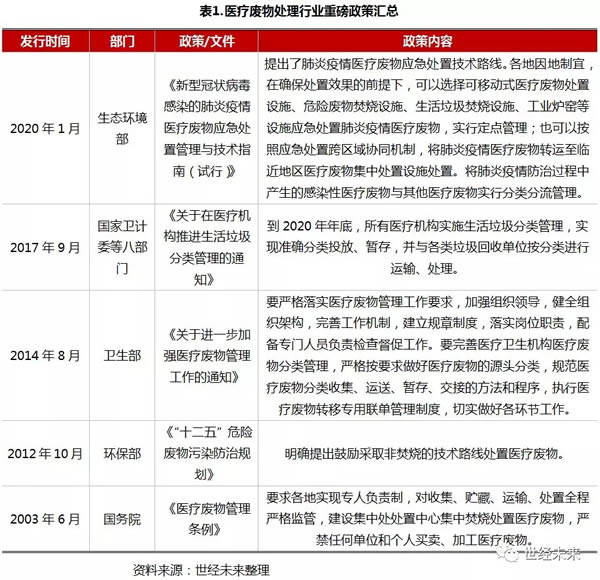Click the policy content beginning 提出了肺炎疫情医疗废物

(x=428, y=128)
